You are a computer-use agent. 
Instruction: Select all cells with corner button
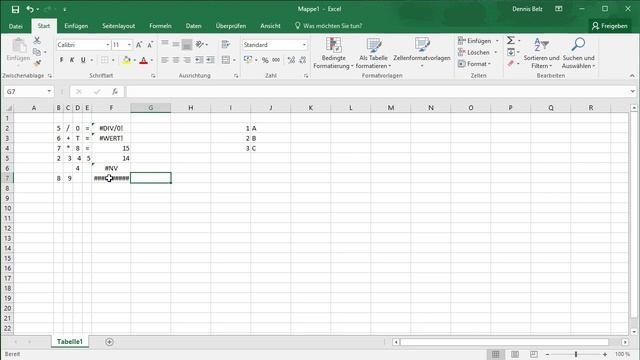tap(8, 108)
